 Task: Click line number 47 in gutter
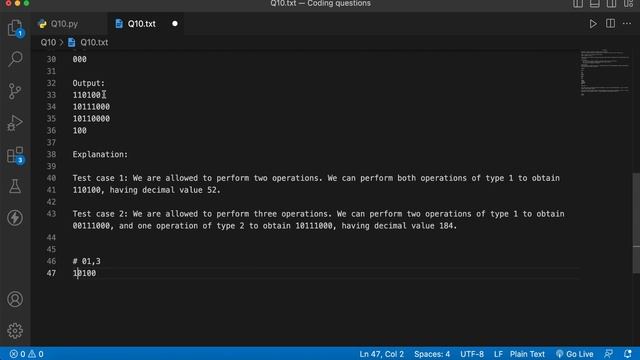tap(51, 273)
